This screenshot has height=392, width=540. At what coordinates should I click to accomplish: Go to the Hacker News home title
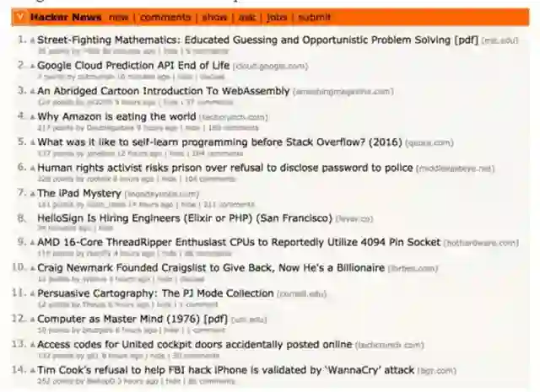tap(66, 17)
